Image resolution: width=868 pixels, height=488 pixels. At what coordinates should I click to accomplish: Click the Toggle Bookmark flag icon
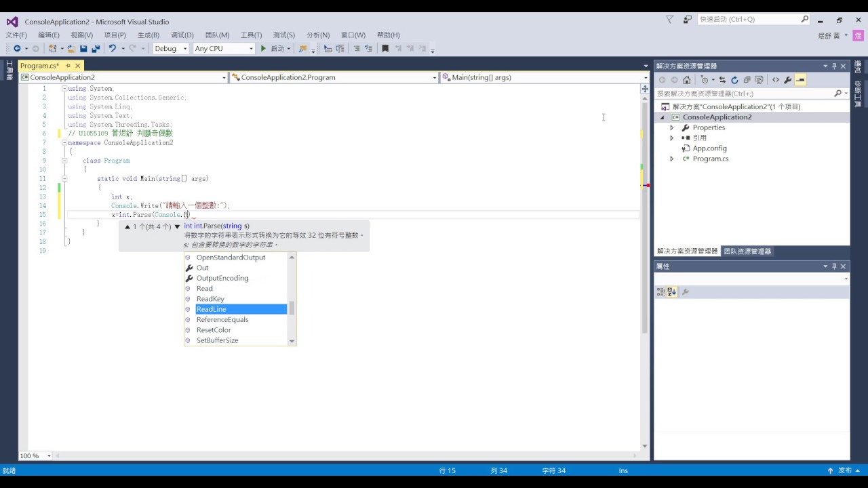(385, 49)
